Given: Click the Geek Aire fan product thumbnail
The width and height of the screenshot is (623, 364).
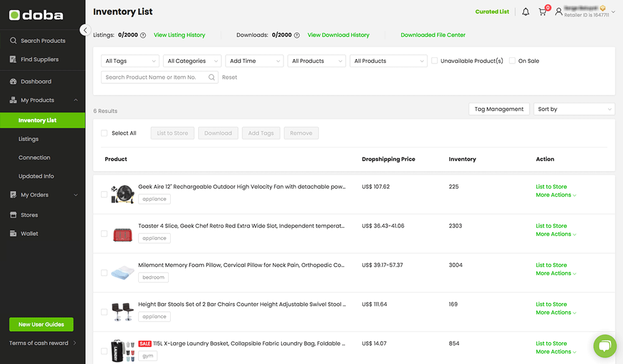Looking at the screenshot, I should coord(121,194).
